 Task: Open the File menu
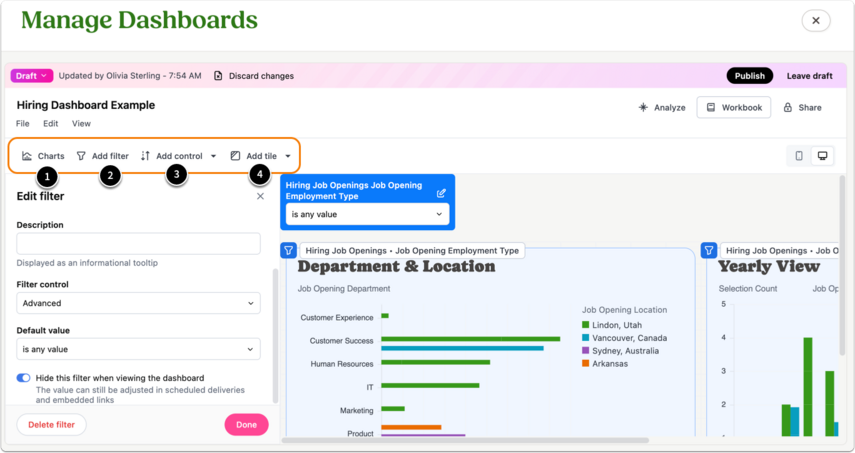(22, 124)
